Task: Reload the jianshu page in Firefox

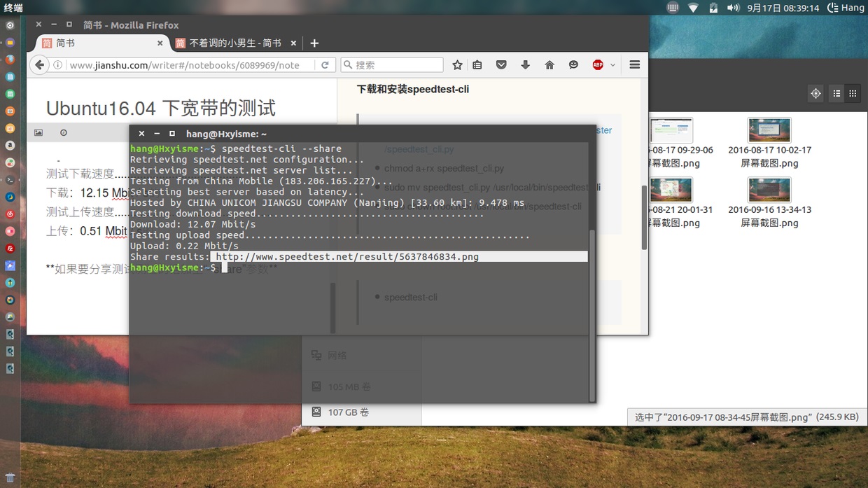Action: click(325, 65)
